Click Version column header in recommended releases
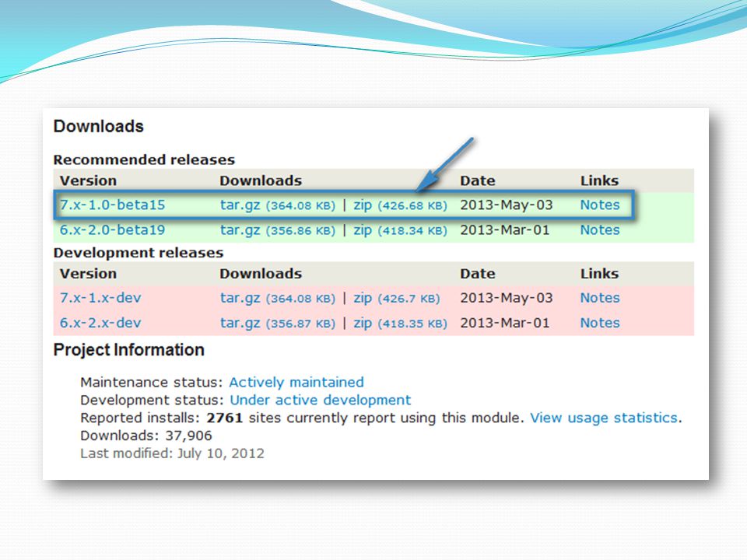This screenshot has width=747, height=560. 88,181
